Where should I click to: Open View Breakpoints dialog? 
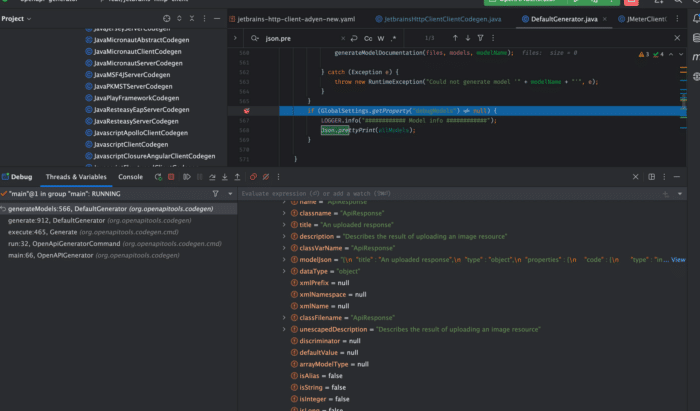(253, 177)
